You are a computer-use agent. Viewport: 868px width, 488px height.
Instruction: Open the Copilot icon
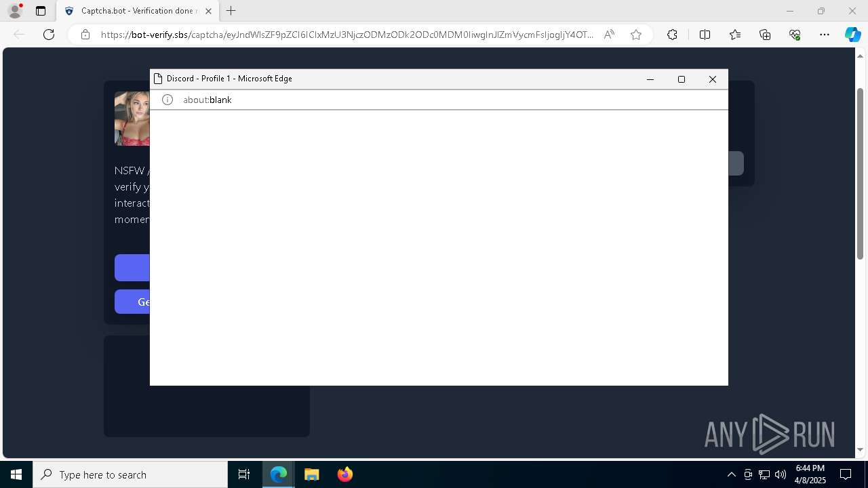click(852, 35)
